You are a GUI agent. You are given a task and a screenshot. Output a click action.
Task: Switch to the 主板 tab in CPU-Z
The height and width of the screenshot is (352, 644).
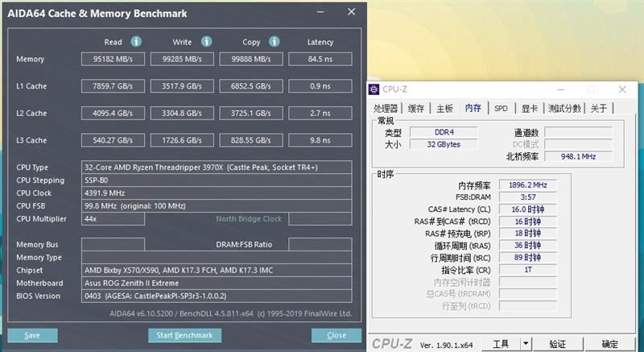(x=444, y=109)
